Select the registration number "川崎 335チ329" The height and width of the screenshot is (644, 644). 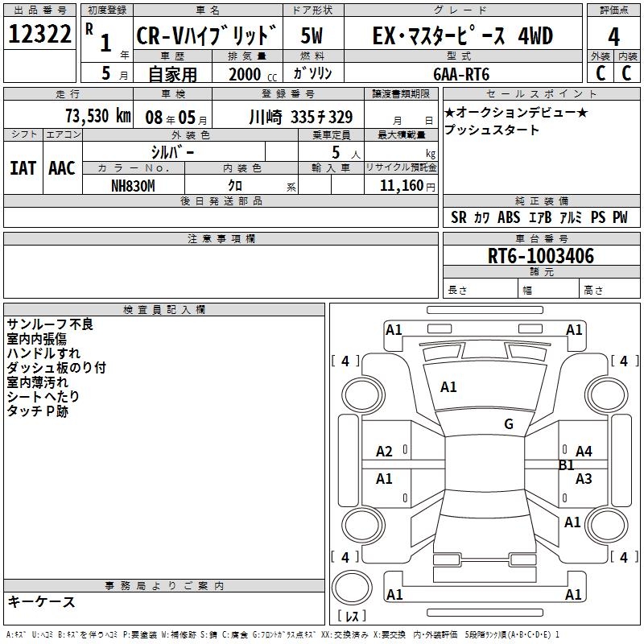pyautogui.click(x=300, y=118)
